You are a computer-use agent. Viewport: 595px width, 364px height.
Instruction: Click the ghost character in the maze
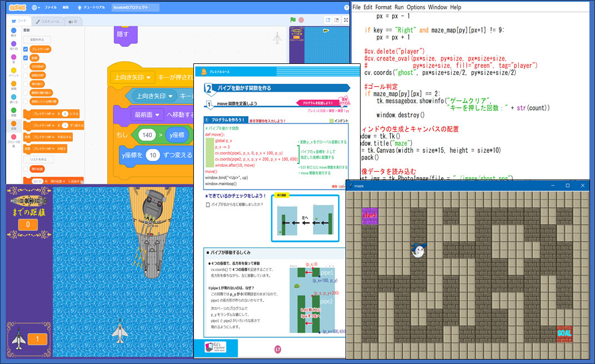[418, 250]
